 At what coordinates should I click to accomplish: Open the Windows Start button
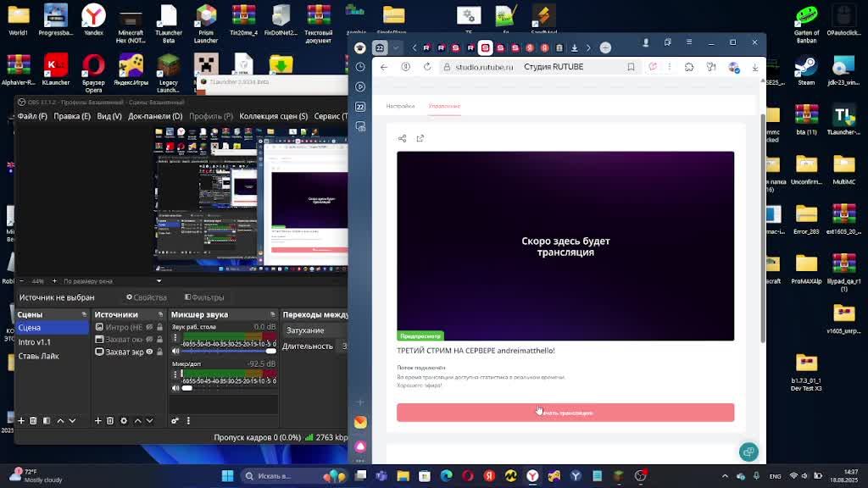[227, 476]
